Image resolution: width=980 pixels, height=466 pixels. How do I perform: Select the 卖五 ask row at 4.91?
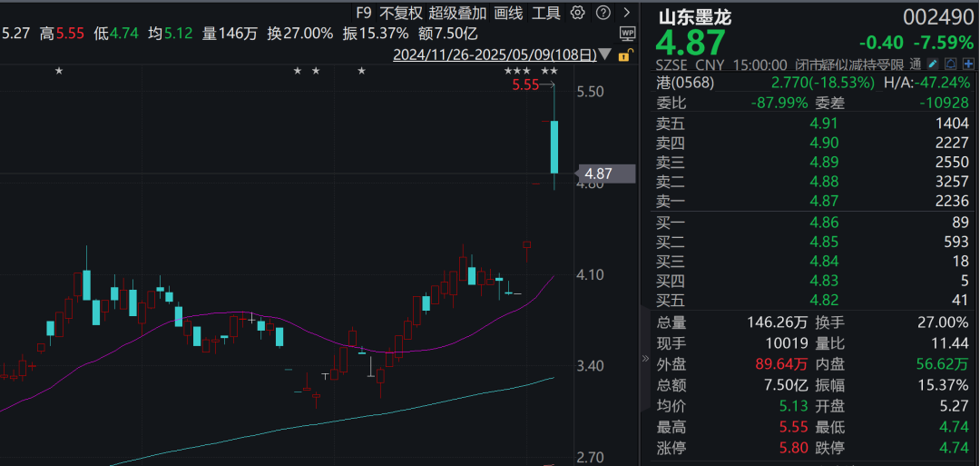pyautogui.click(x=812, y=124)
